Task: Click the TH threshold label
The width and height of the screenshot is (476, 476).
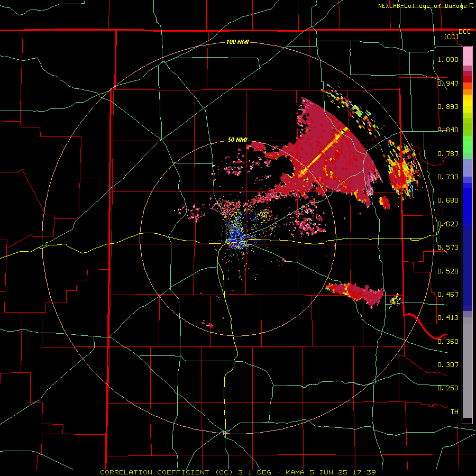Action: [454, 411]
